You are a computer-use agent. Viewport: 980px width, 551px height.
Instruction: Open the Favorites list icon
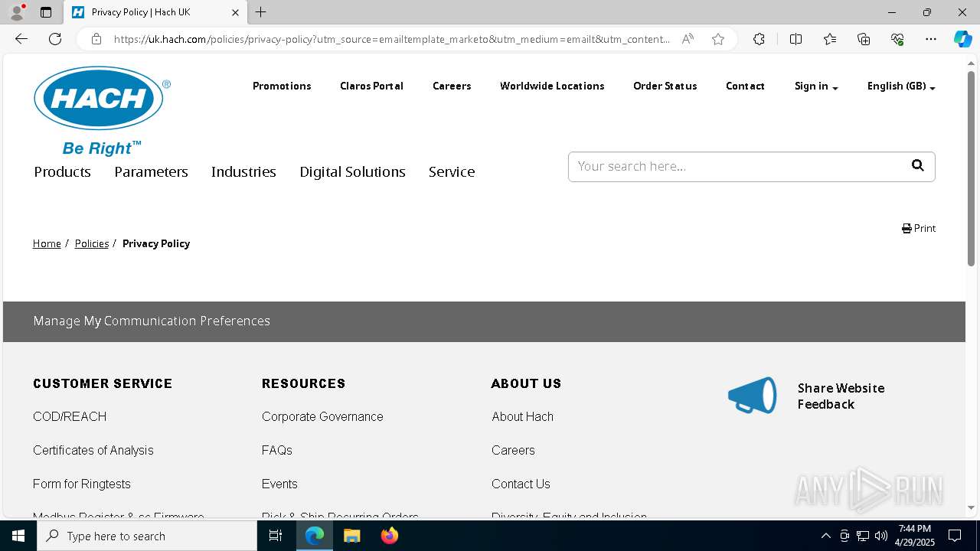(830, 39)
